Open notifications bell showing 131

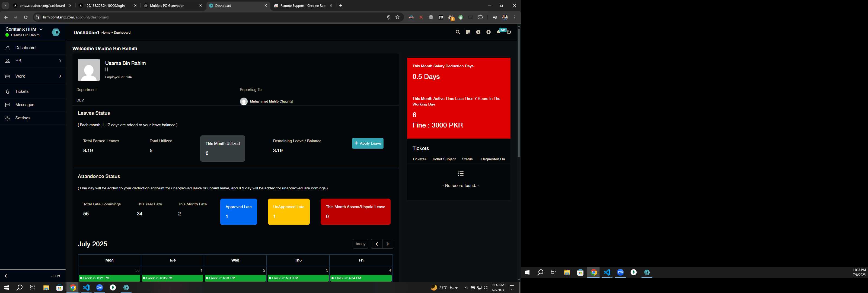[x=499, y=32]
